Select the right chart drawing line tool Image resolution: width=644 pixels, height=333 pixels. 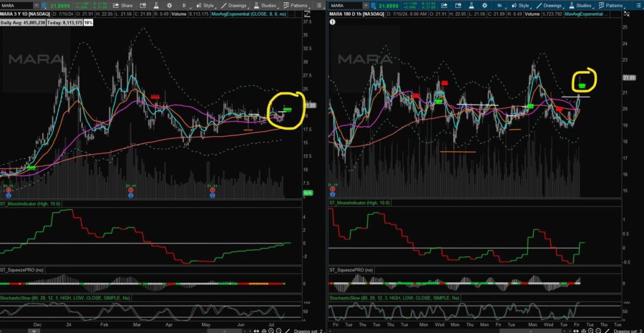(x=608, y=330)
